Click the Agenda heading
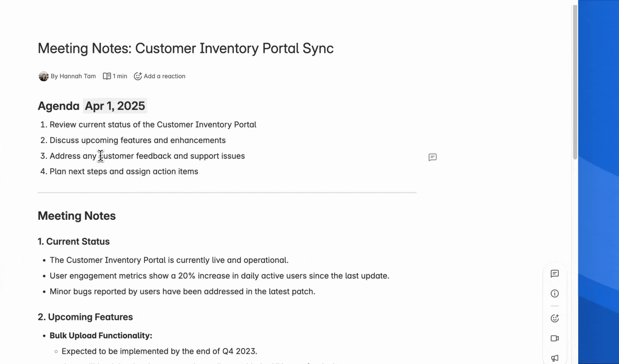Image resolution: width=619 pixels, height=364 pixels. pos(59,106)
